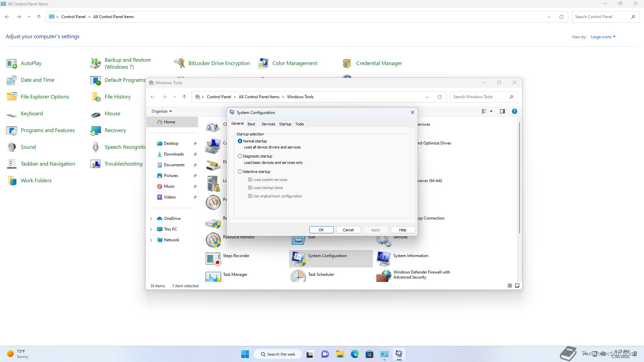Open AutoPlay control panel icon
The width and height of the screenshot is (644, 362).
pos(12,63)
